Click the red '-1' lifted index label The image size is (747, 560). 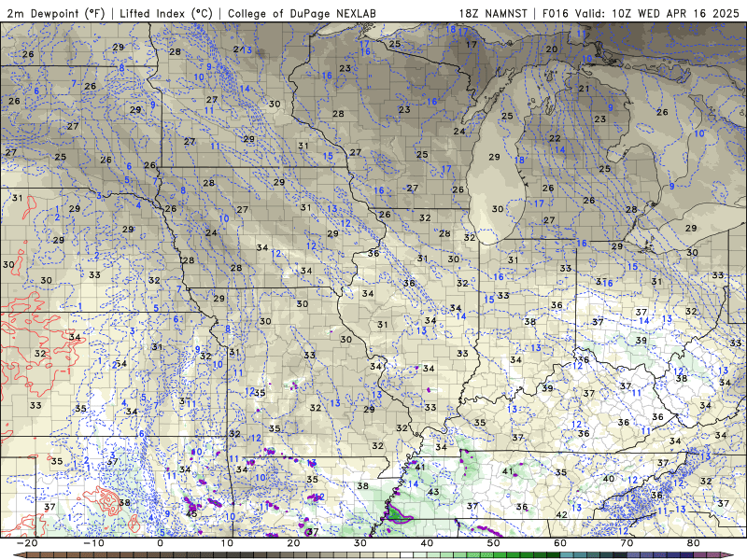pos(66,371)
